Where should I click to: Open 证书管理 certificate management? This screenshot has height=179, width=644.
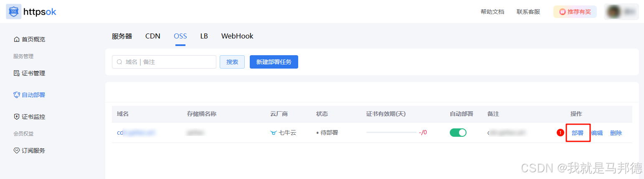pyautogui.click(x=29, y=73)
